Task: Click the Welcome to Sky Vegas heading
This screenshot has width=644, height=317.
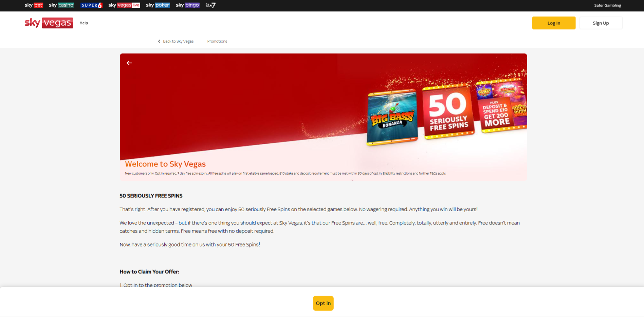Action: coord(165,164)
